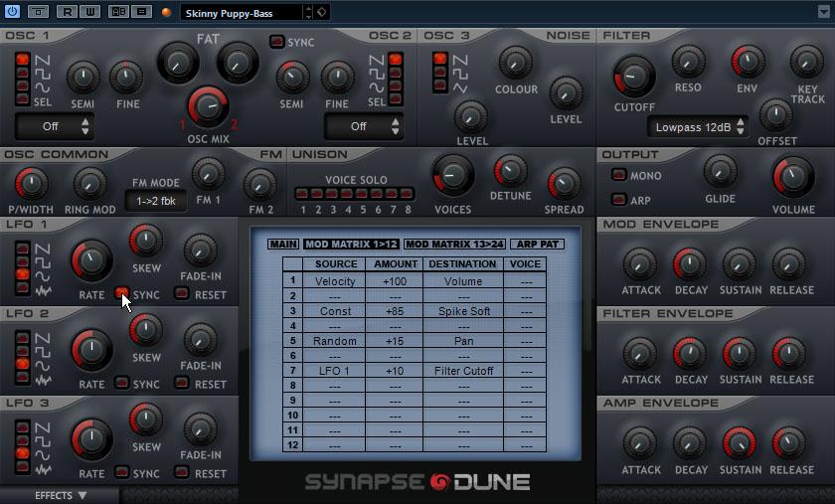Select LFO 1 random waveform LED

click(22, 287)
